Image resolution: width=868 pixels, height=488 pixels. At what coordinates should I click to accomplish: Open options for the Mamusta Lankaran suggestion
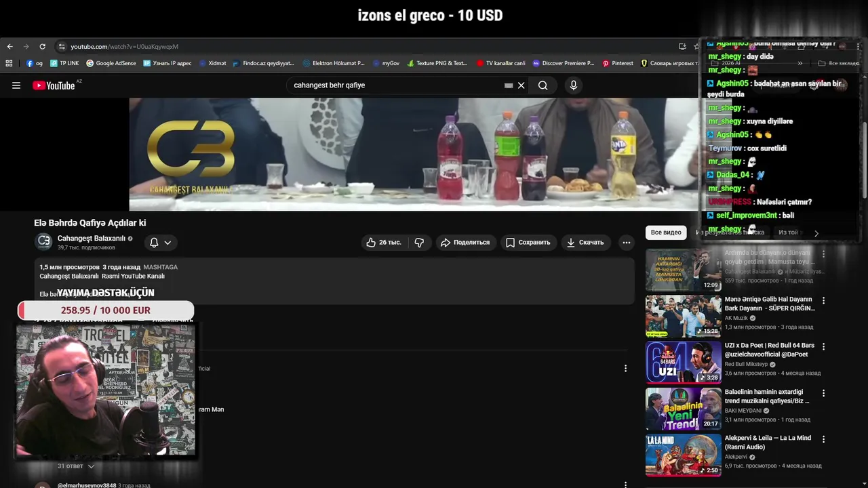(x=824, y=253)
